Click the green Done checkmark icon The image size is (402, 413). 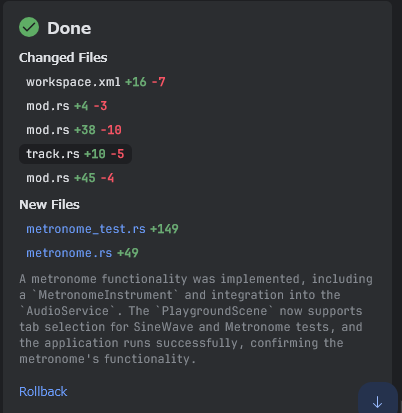[x=29, y=27]
